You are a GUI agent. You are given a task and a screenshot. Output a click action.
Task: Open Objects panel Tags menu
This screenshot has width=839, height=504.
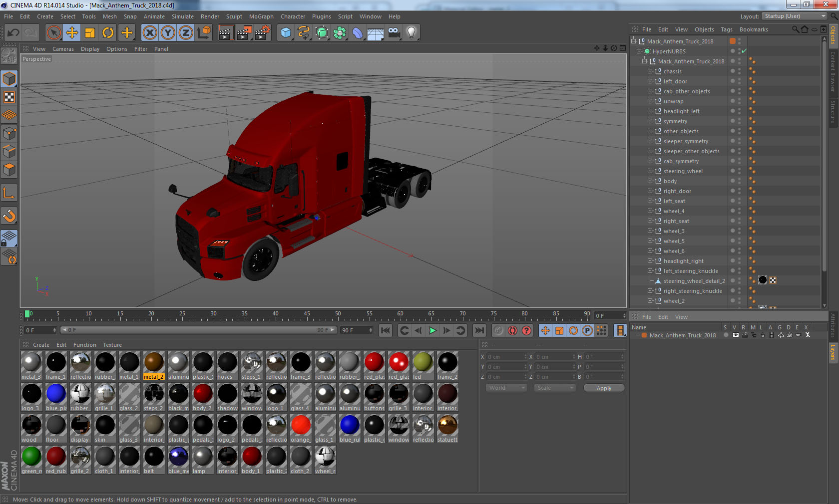(x=727, y=29)
